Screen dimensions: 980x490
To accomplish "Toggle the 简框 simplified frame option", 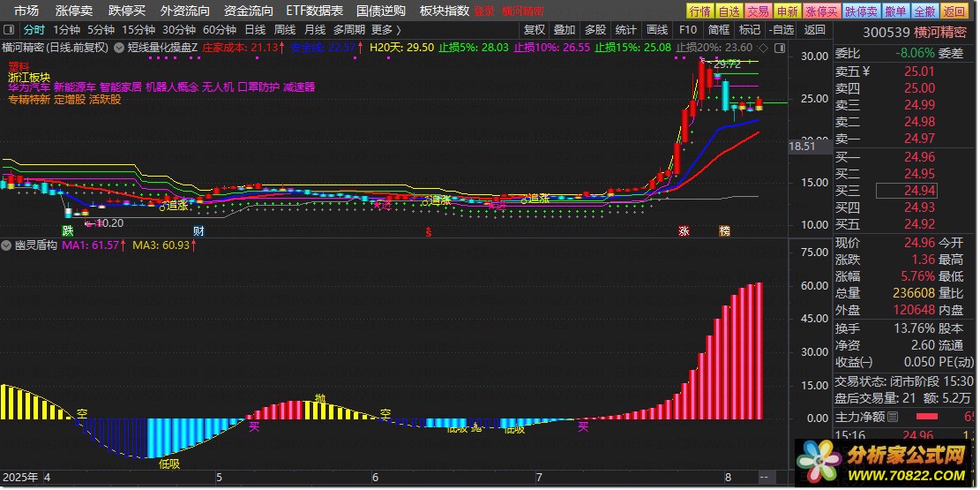I will 719,29.
